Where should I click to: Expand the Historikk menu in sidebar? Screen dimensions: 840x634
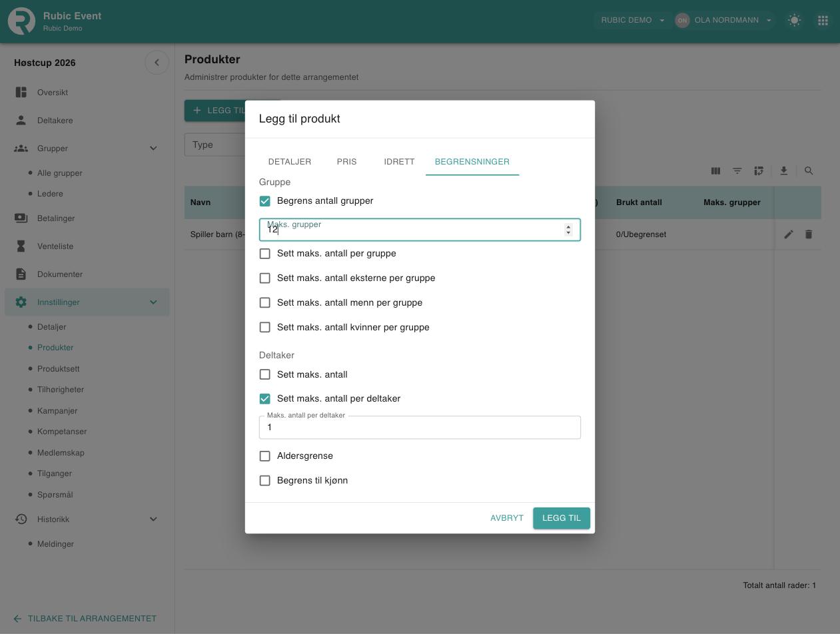tap(153, 519)
